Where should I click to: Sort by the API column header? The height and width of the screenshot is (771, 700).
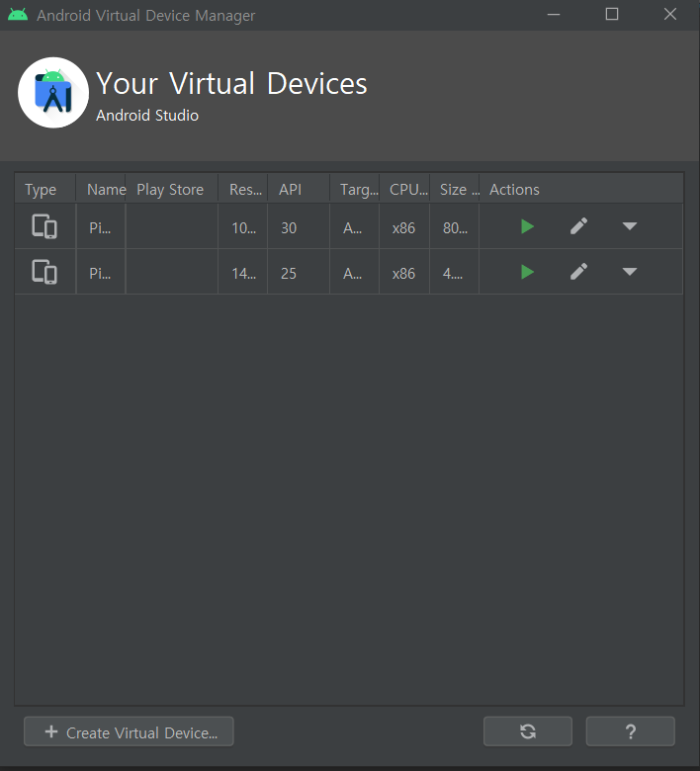[x=299, y=189]
